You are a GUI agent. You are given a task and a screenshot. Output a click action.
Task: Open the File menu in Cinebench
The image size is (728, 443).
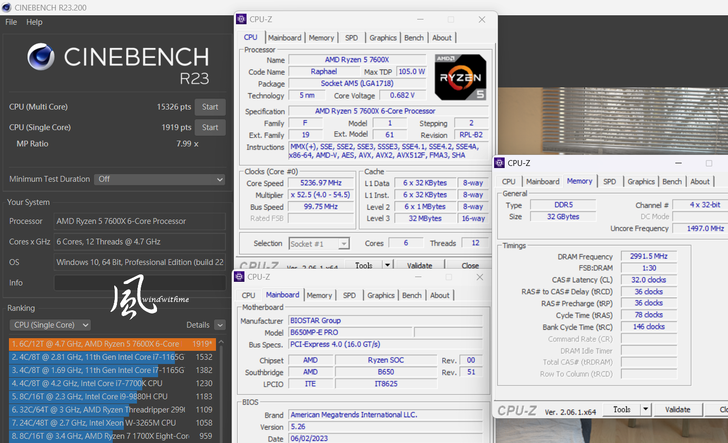[11, 22]
